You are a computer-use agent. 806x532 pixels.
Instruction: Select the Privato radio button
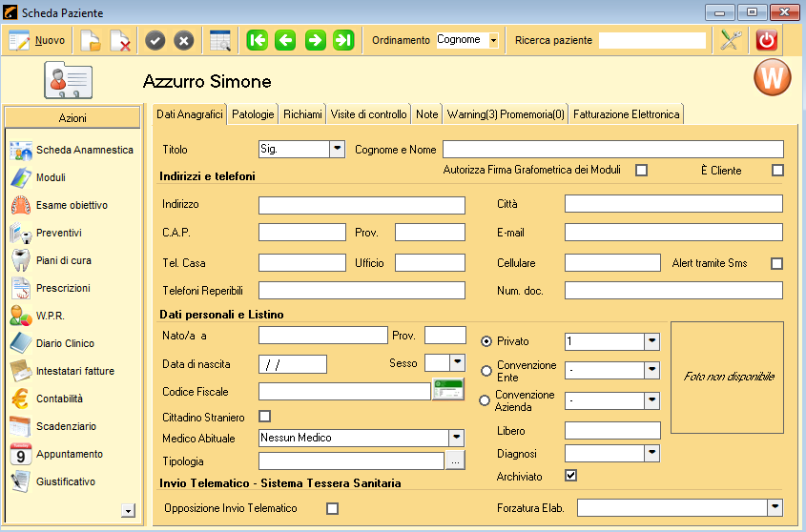click(x=486, y=341)
